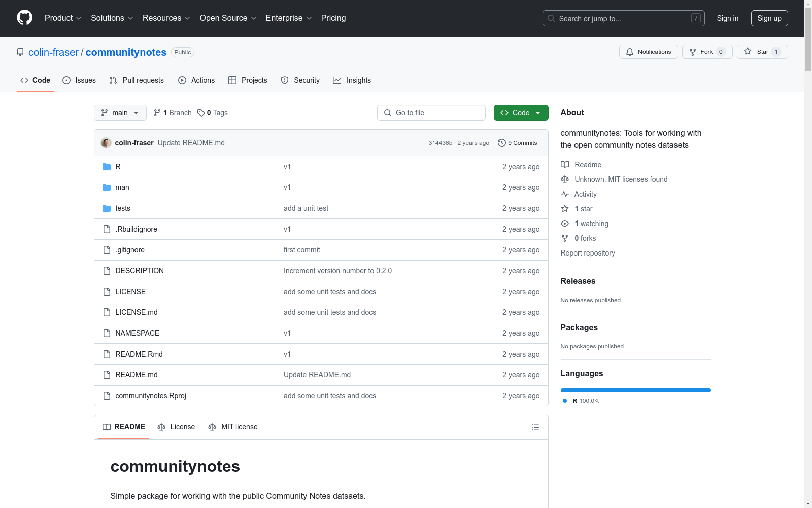812x508 pixels.
Task: Click the README.Rmd file icon
Action: [107, 354]
